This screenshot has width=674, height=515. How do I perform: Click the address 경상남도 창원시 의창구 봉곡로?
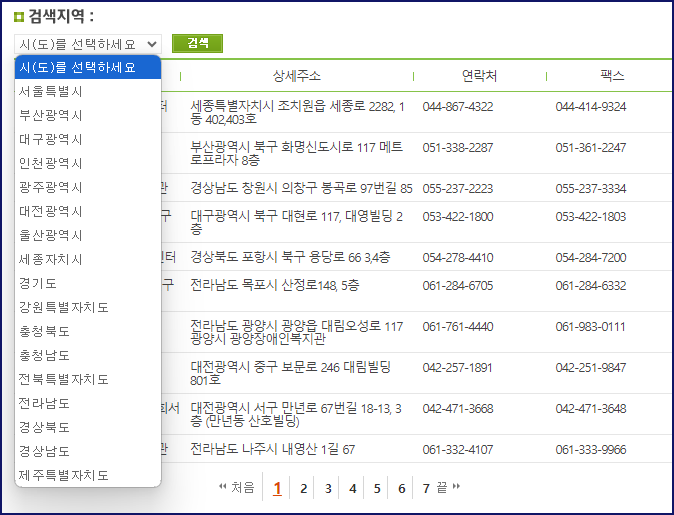pos(301,188)
